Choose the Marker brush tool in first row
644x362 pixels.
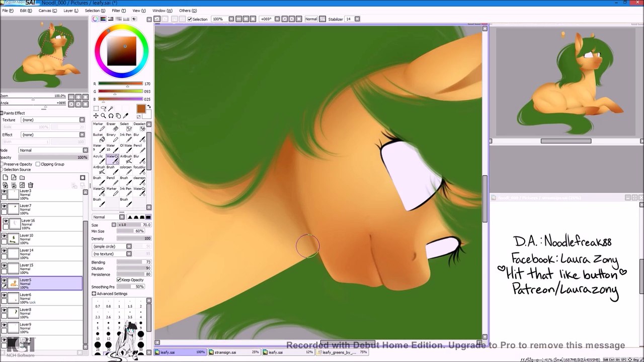[98, 127]
